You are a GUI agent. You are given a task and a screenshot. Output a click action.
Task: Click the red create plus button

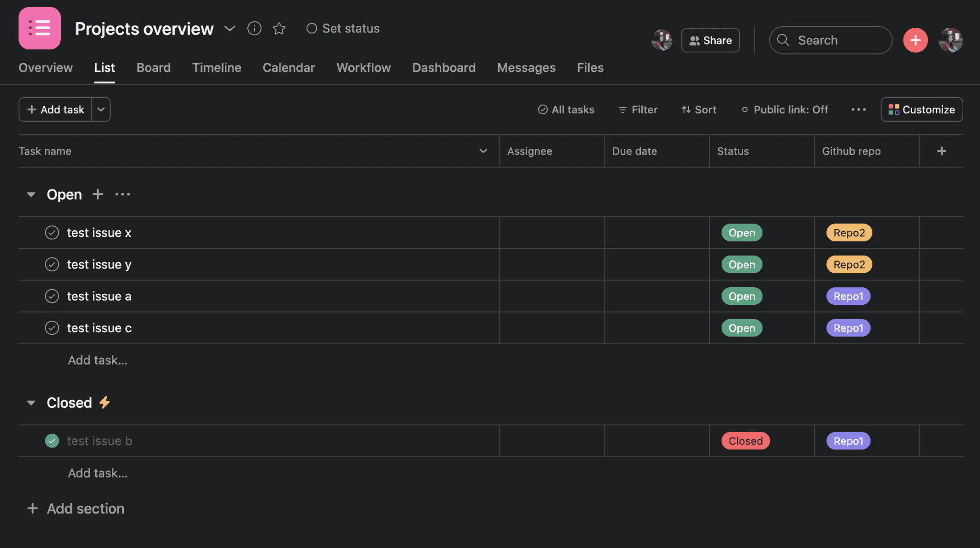(915, 40)
